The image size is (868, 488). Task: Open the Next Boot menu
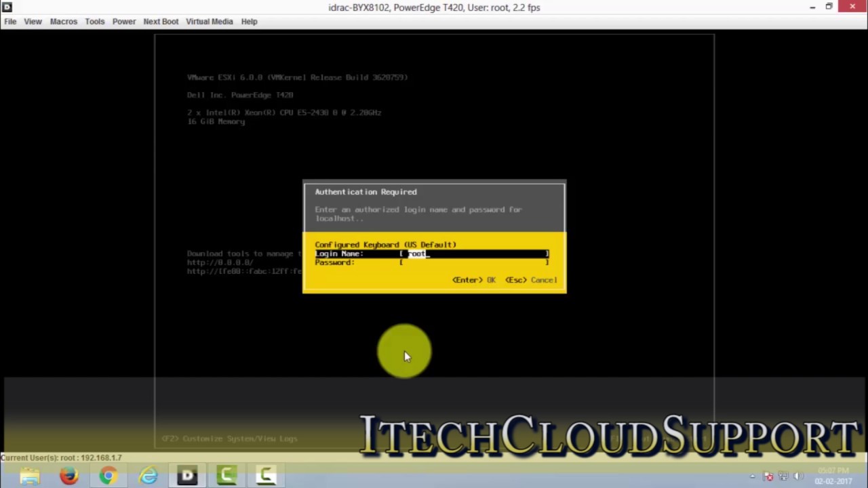click(x=161, y=22)
